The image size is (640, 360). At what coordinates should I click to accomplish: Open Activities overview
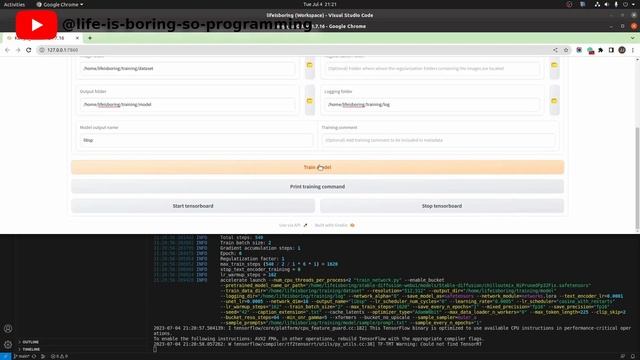(x=14, y=4)
